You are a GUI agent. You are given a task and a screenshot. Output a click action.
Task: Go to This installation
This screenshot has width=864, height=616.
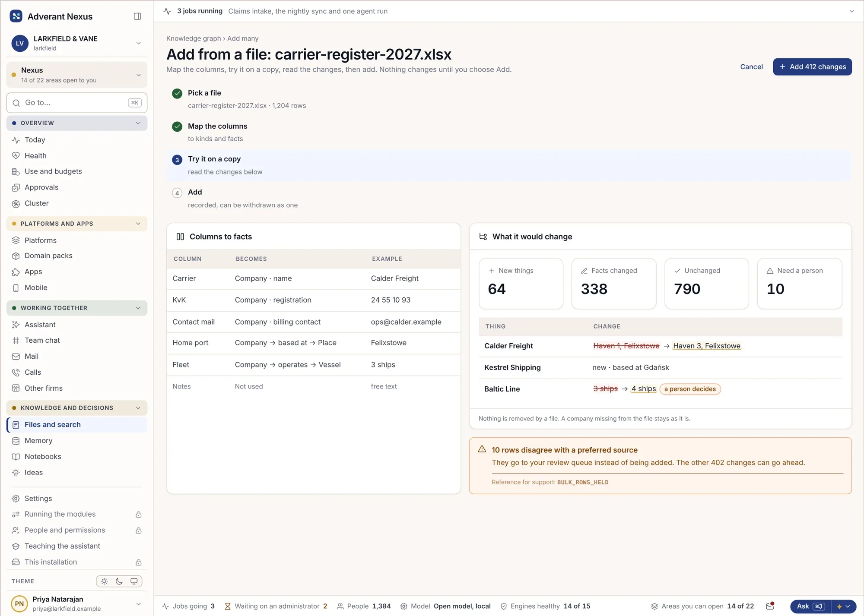[77, 562]
